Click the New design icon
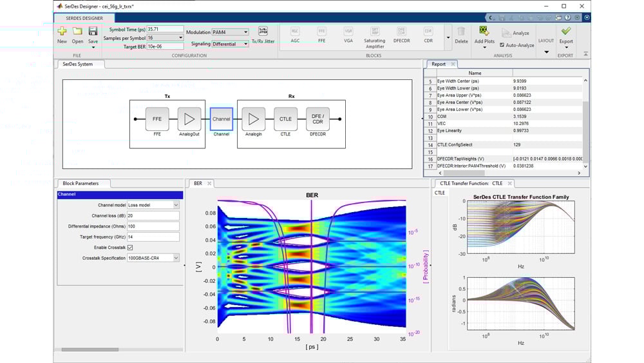The width and height of the screenshot is (644, 363). 62,31
